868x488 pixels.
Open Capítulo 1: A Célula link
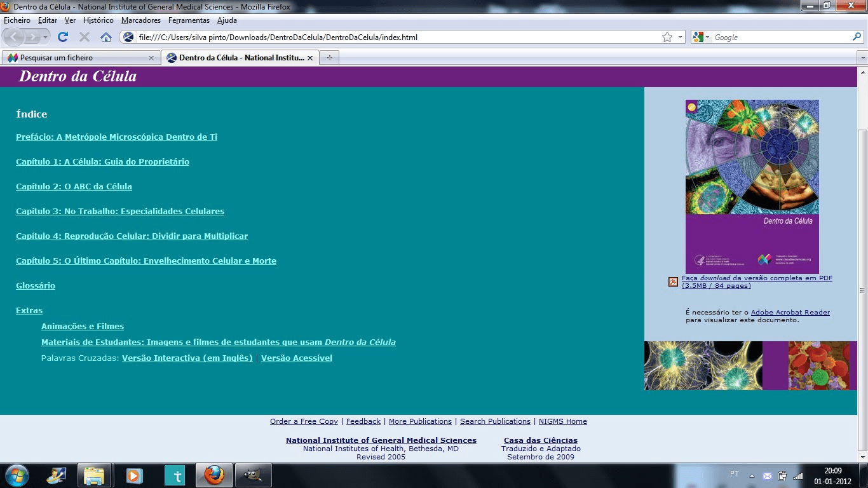point(102,162)
